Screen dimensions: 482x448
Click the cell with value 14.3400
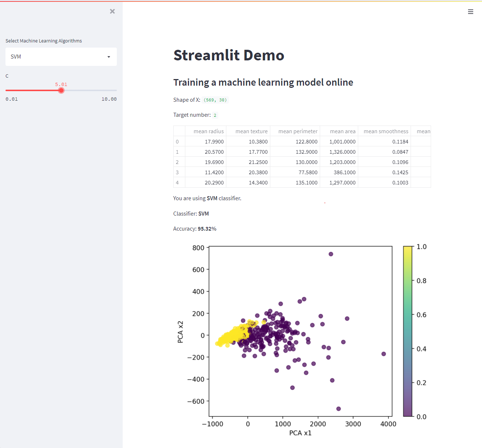tap(248, 183)
